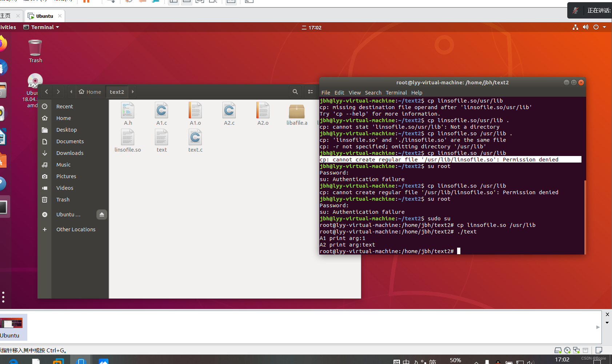The height and width of the screenshot is (364, 612).
Task: Minimize the terminal window
Action: click(x=566, y=83)
